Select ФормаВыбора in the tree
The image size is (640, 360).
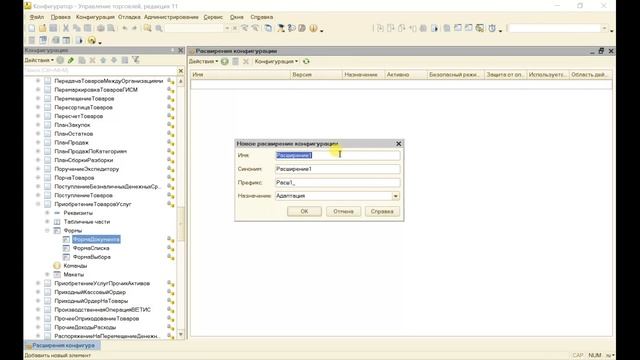point(92,257)
